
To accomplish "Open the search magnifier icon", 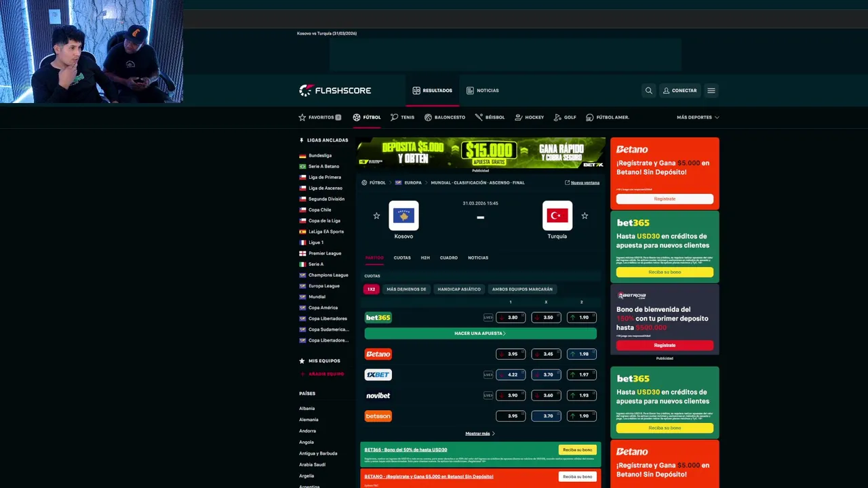I will coord(649,90).
